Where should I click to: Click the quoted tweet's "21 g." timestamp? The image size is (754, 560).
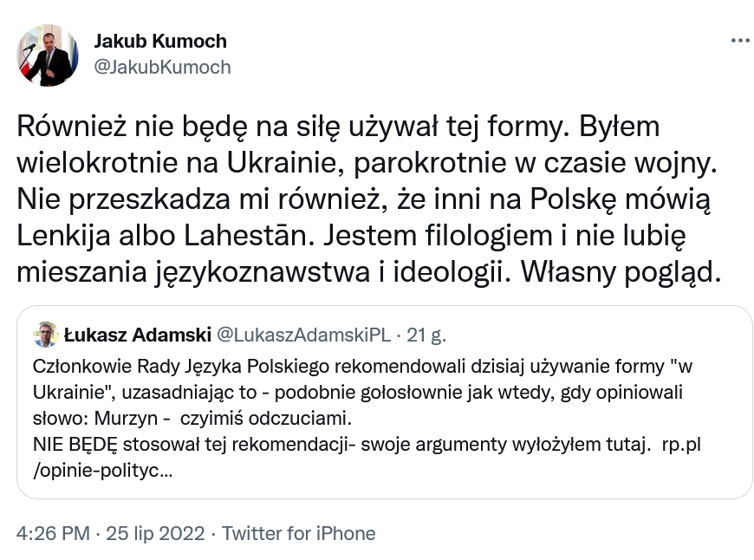(x=426, y=334)
